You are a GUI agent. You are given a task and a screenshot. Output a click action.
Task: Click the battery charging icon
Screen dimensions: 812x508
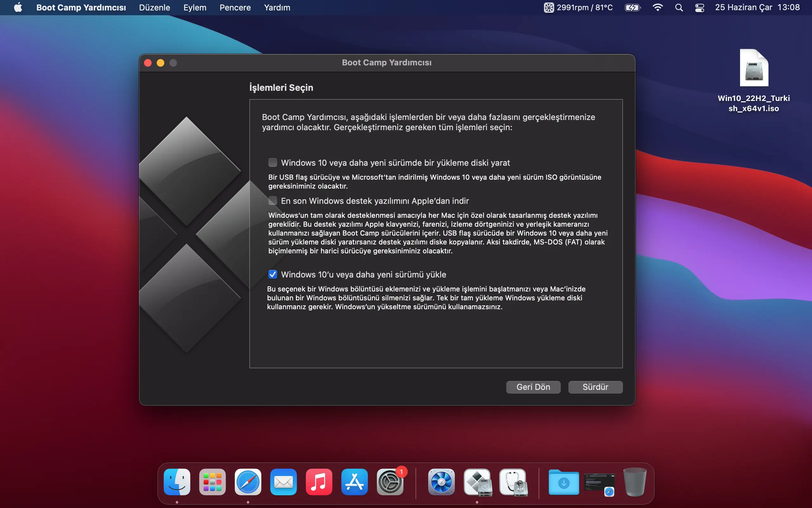pyautogui.click(x=633, y=7)
